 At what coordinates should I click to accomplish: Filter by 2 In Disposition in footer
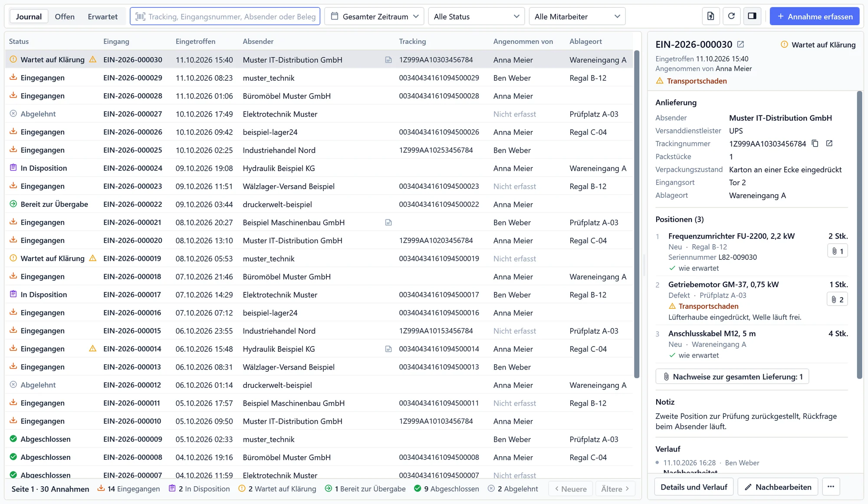[199, 489]
